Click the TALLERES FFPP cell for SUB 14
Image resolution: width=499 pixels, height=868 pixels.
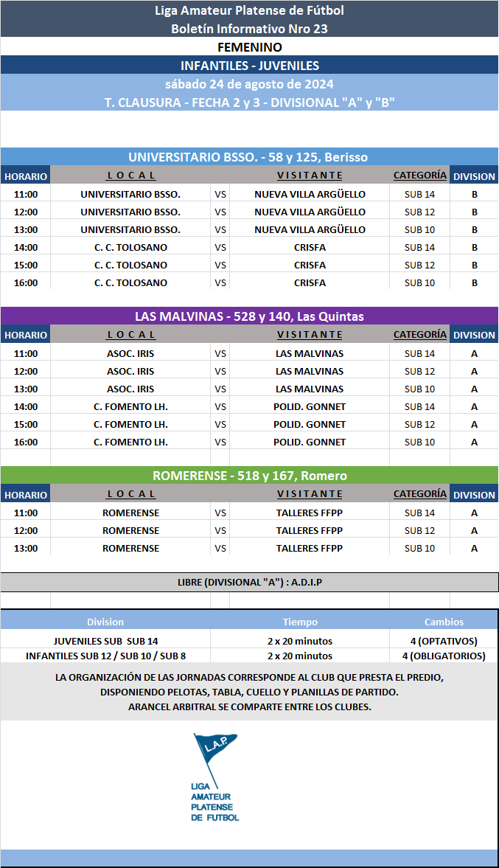point(310,513)
